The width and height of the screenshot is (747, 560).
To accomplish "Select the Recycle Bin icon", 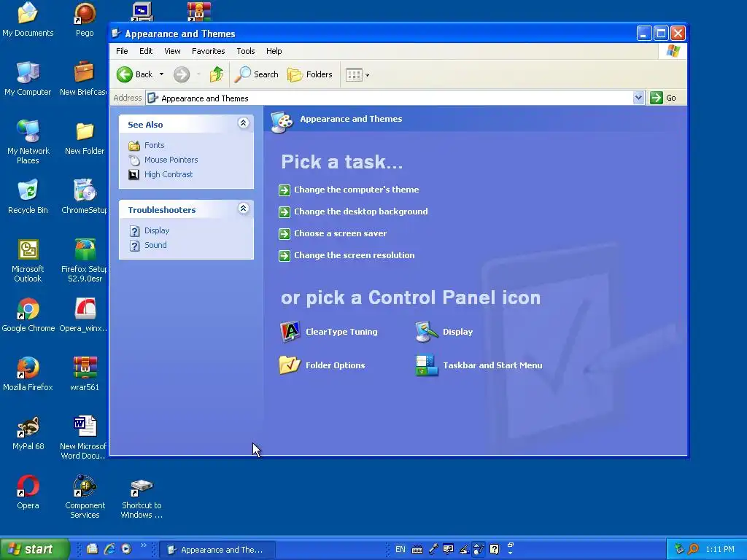I will tap(28, 197).
